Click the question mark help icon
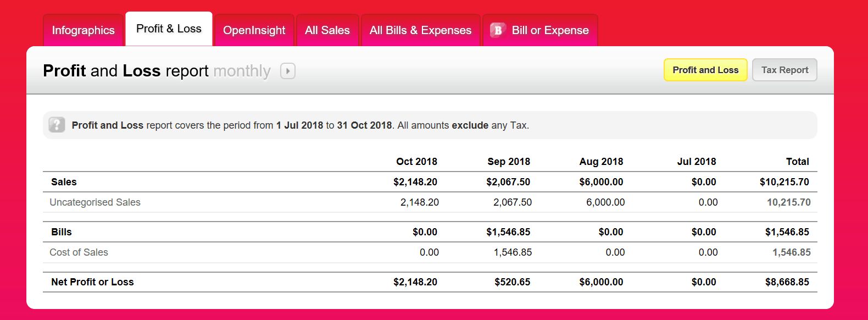Screen dimensions: 868x320 tap(57, 125)
